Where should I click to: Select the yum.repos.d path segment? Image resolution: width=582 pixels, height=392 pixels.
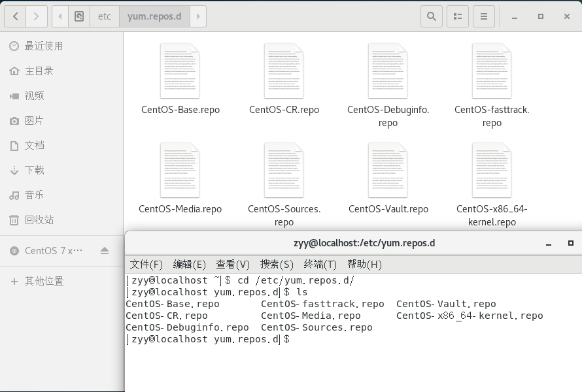click(154, 16)
